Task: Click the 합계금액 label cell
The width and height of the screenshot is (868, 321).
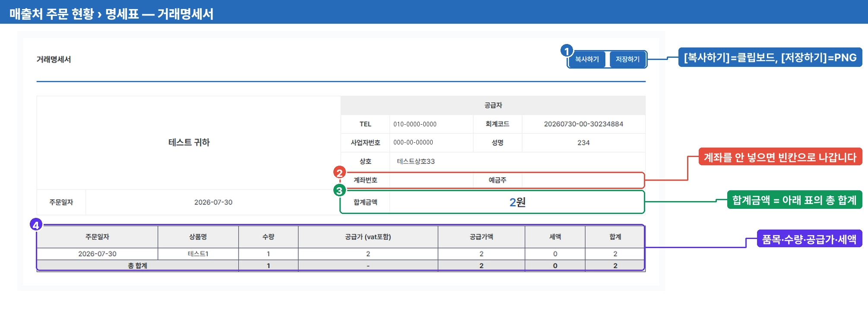Action: click(x=365, y=202)
